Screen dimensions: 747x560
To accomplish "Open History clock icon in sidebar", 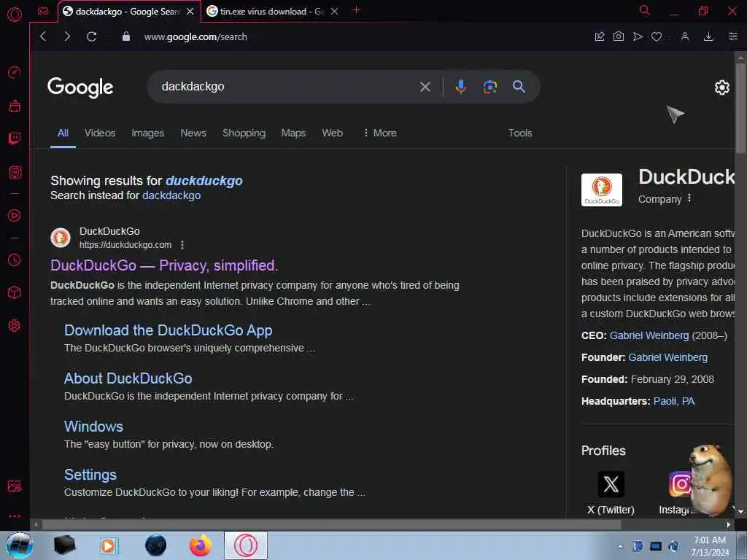I will pyautogui.click(x=15, y=260).
